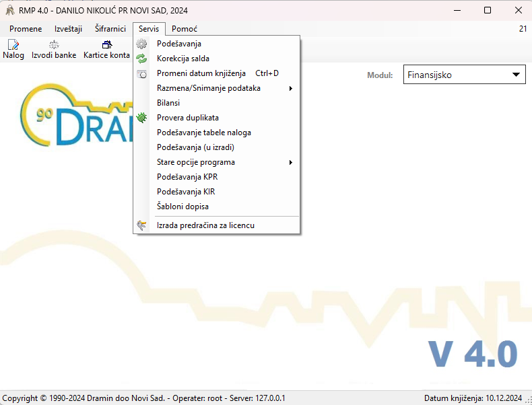Select Podešavanja menu entry
The image size is (532, 405).
(216, 44)
